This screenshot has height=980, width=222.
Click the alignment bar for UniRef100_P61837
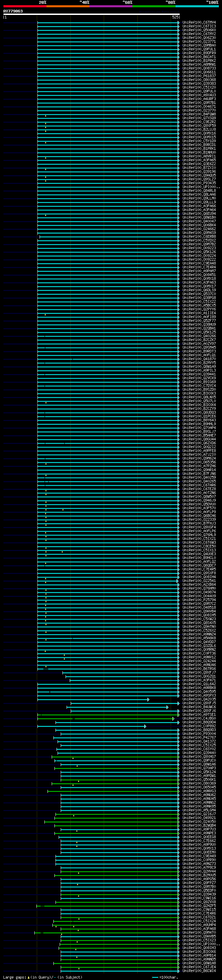click(x=108, y=76)
